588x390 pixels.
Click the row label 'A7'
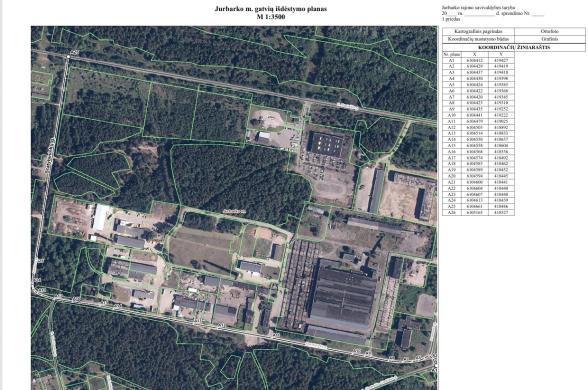(x=452, y=97)
